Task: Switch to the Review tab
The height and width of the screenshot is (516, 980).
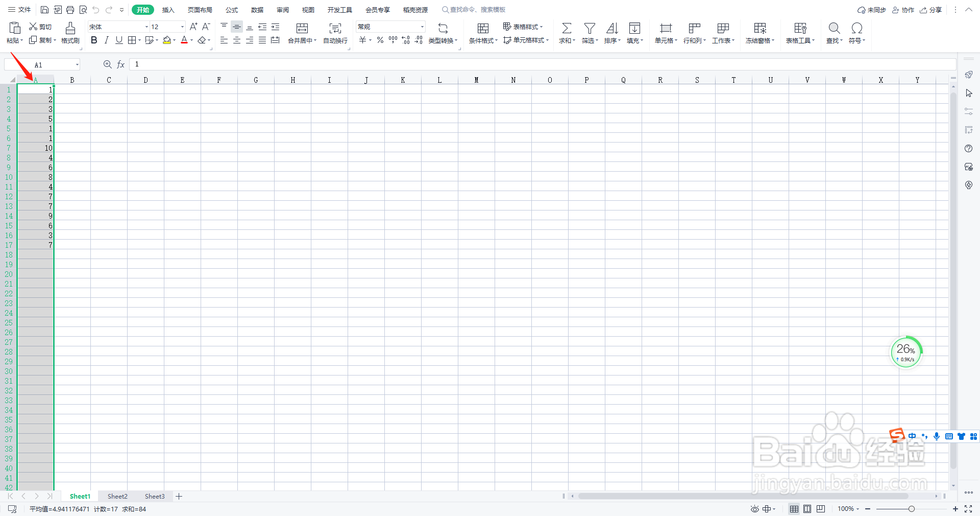Action: click(283, 10)
